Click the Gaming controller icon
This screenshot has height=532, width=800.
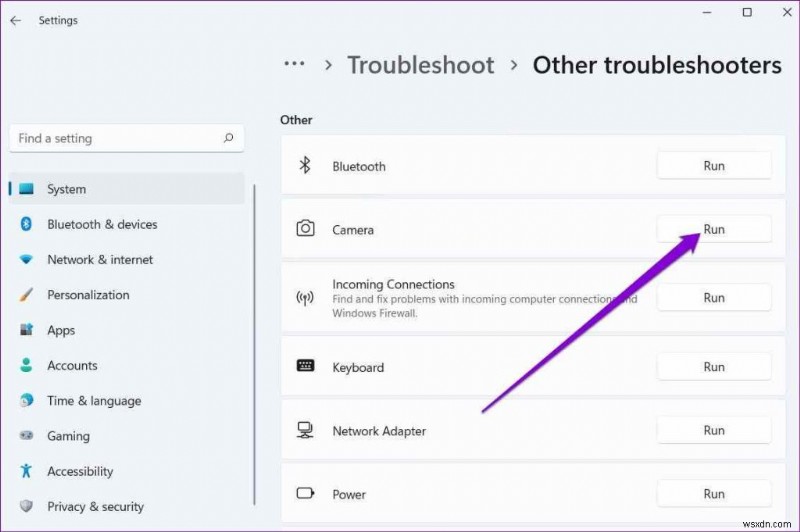pos(26,436)
